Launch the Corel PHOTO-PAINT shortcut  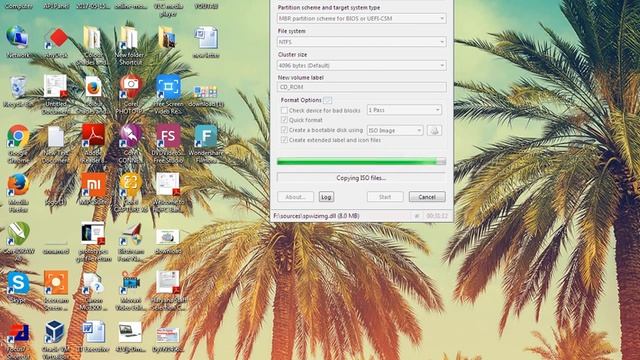[x=131, y=87]
